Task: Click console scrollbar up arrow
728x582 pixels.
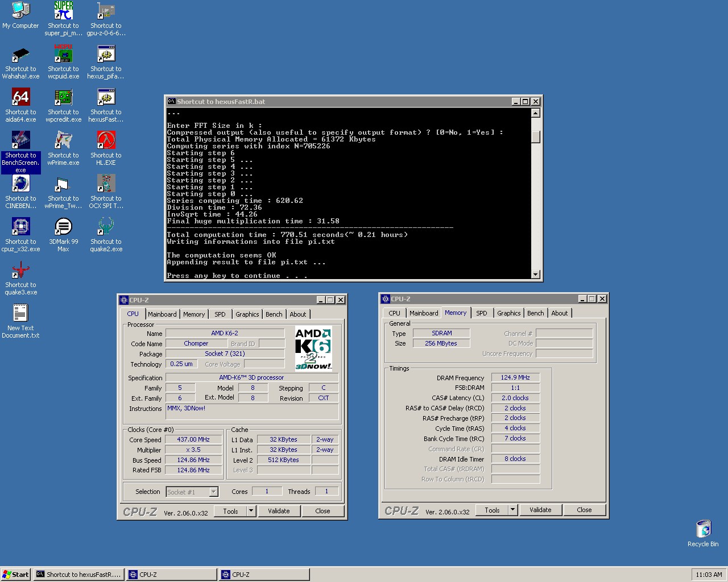Action: (535, 113)
